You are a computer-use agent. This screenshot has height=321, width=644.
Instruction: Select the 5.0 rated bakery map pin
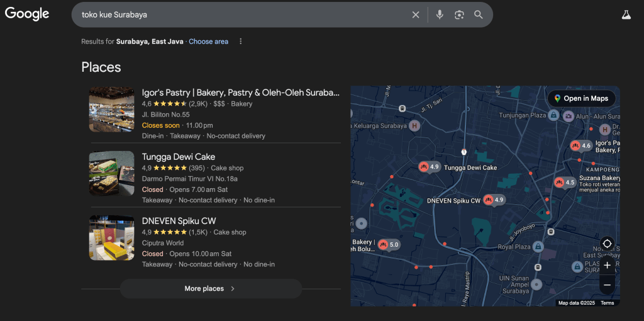point(383,244)
